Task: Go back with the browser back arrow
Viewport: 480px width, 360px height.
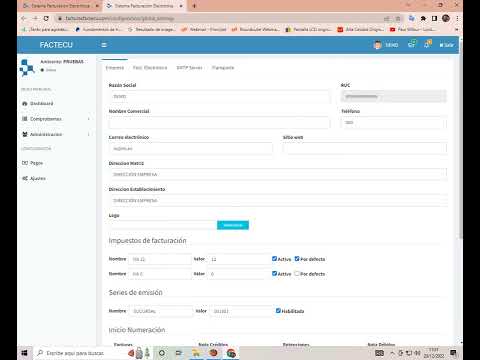Action: [x=24, y=18]
